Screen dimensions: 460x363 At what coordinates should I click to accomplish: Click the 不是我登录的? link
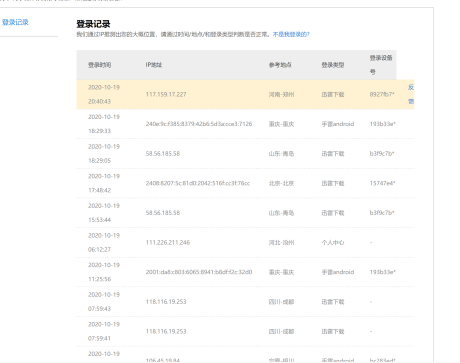(x=291, y=34)
